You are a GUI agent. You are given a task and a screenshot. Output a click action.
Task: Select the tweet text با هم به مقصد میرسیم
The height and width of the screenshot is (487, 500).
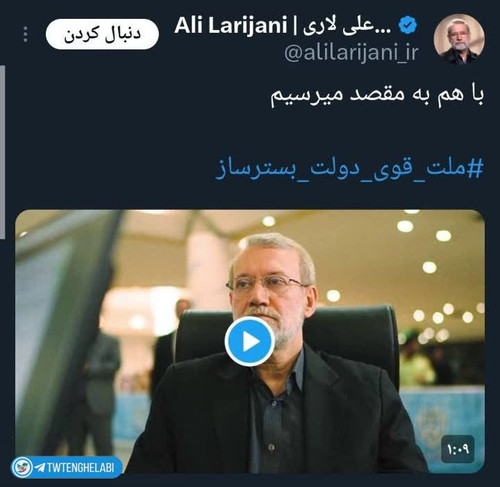(377, 96)
